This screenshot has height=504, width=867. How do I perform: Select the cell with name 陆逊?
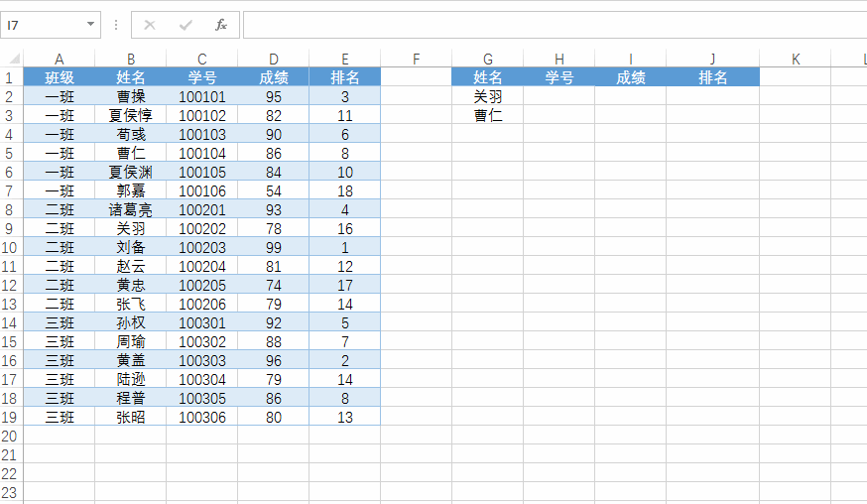pyautogui.click(x=131, y=379)
